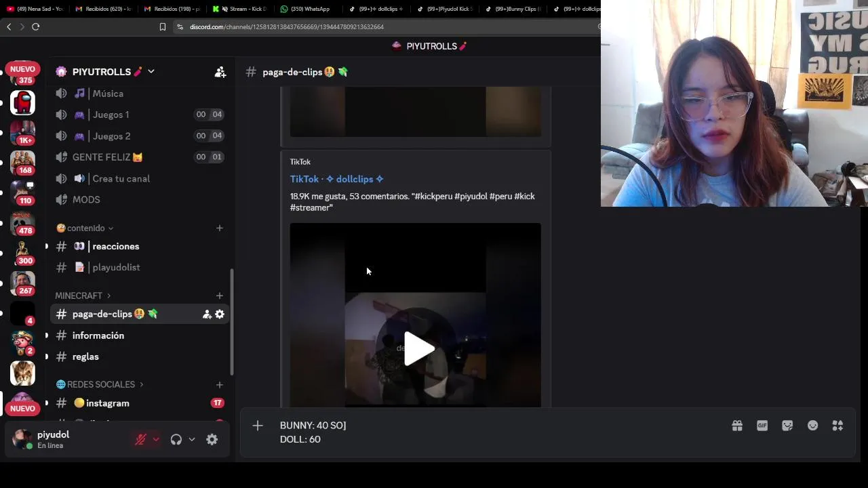The image size is (868, 488).
Task: Expand threads arrow beside información
Action: (x=47, y=335)
